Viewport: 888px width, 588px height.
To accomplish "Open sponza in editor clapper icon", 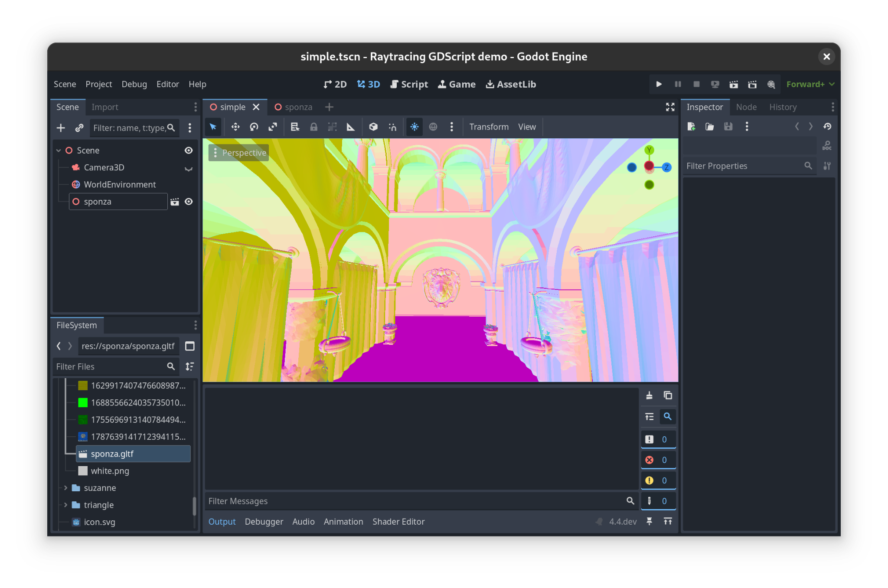I will click(x=175, y=202).
